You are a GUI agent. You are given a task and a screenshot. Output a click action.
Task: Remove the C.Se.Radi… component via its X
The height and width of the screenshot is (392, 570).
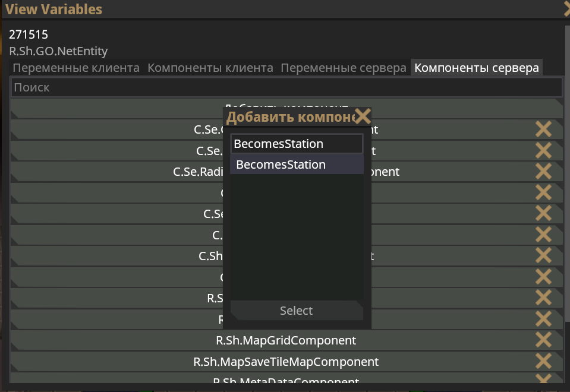[543, 172]
